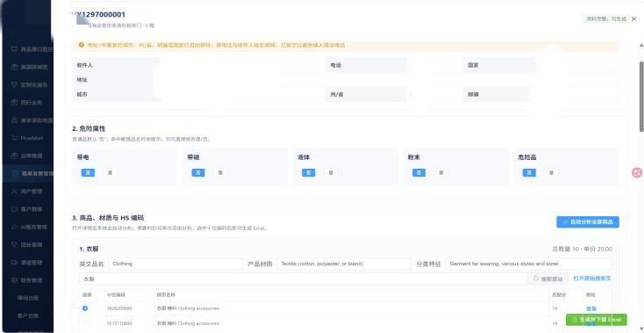This screenshot has width=644, height=333.
Task: Click the 总数量 10 · 单价 20.00 text
Action: pos(583,250)
